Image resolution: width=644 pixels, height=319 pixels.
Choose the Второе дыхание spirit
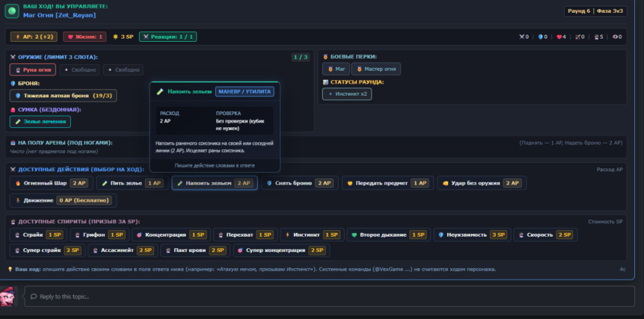coord(388,235)
